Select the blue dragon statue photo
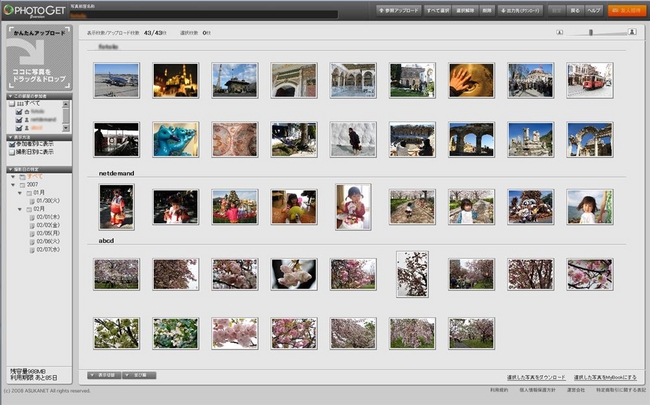Screen dimensions: 650x405 pyautogui.click(x=176, y=140)
